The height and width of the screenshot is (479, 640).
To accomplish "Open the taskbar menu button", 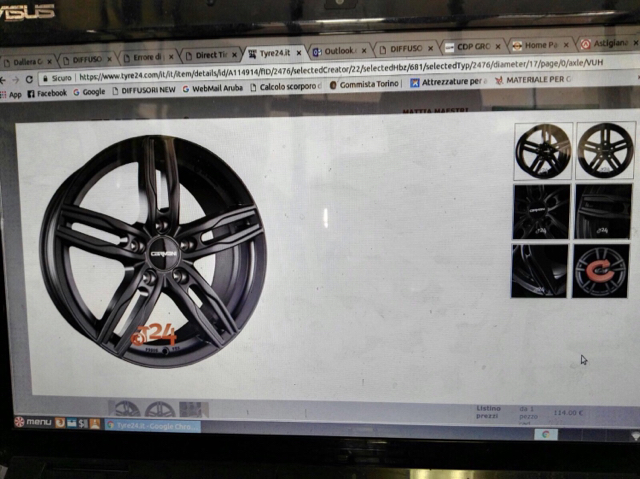I will pos(33,421).
